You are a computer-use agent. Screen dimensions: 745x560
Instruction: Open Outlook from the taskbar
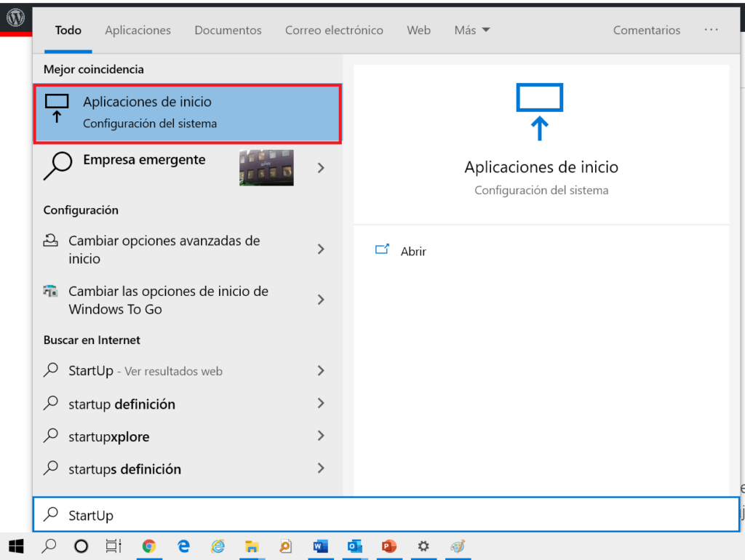point(355,546)
